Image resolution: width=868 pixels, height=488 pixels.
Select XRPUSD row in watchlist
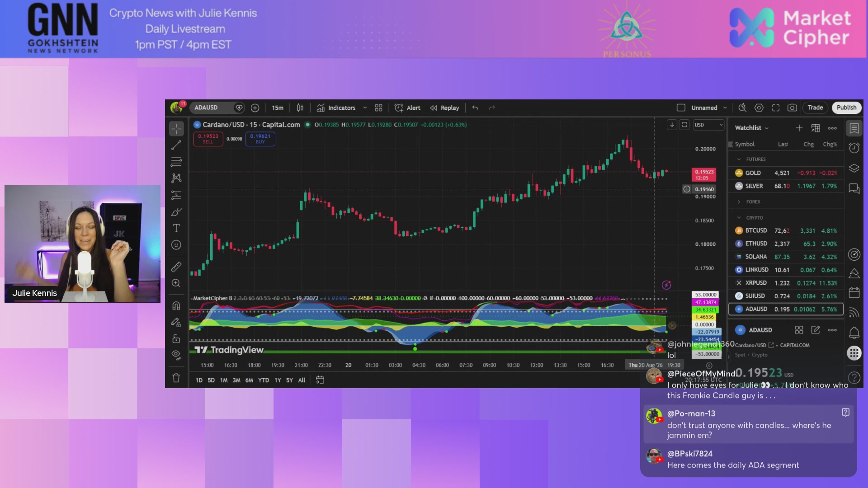tap(786, 283)
